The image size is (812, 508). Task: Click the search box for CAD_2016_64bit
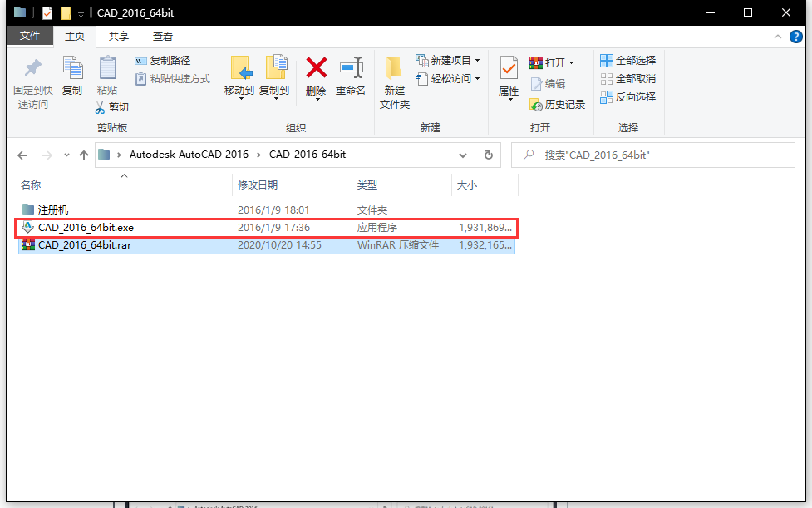click(657, 155)
